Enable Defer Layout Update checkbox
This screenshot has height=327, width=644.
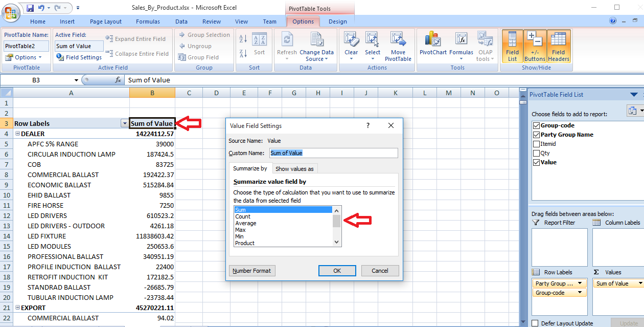535,323
